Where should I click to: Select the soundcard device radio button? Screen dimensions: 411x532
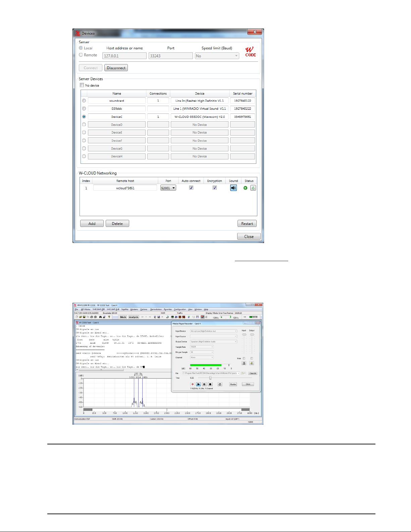pyautogui.click(x=84, y=101)
